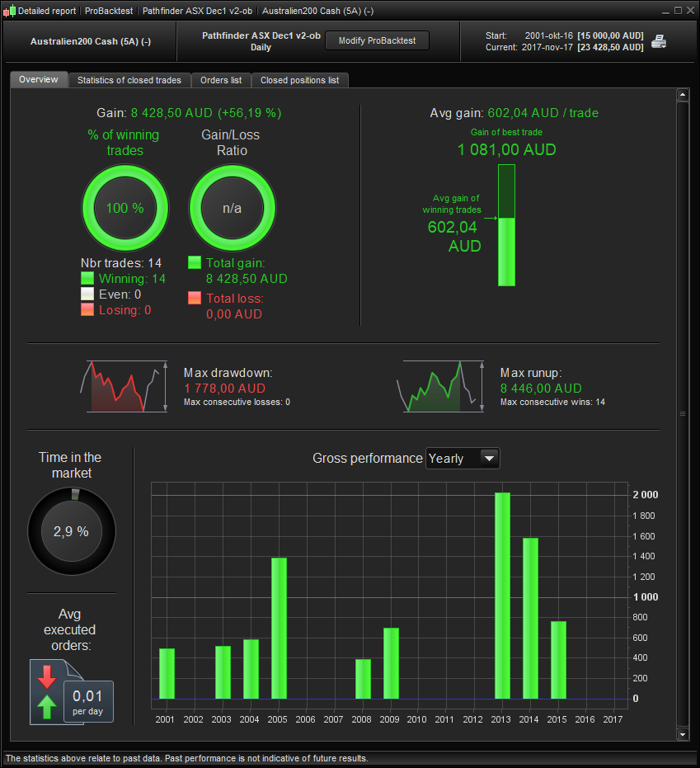
Task: Click the red Total loss swatch
Action: point(195,298)
